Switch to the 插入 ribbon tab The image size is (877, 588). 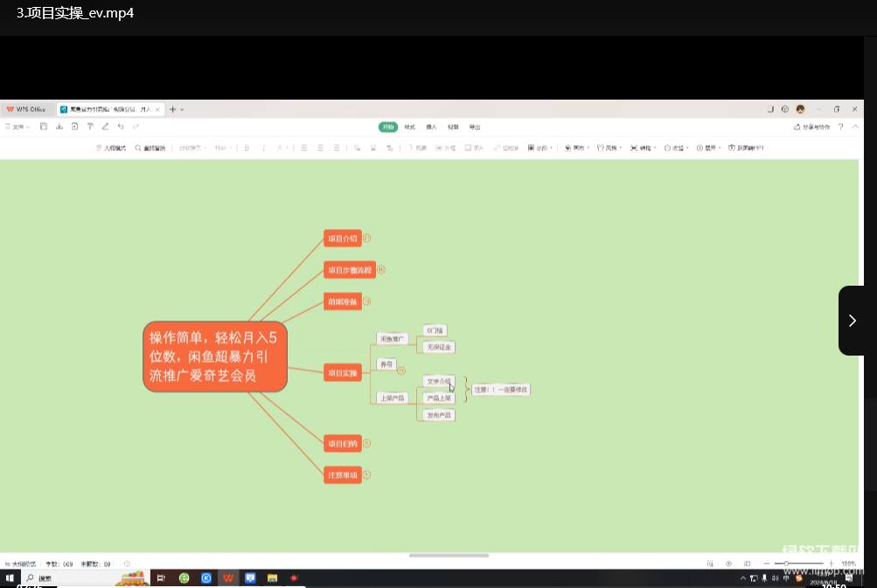tap(431, 127)
